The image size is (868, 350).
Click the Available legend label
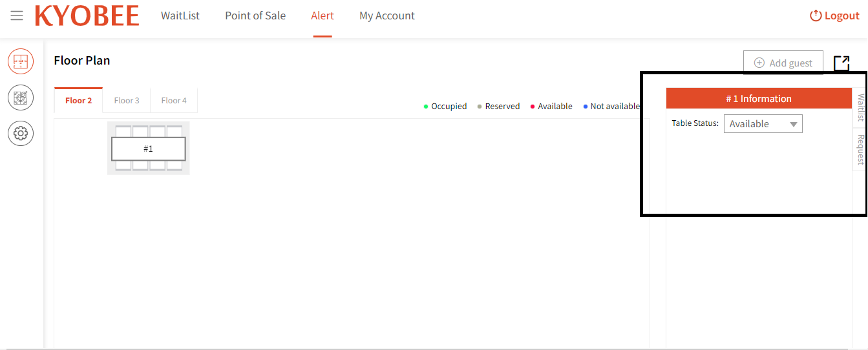tap(555, 107)
